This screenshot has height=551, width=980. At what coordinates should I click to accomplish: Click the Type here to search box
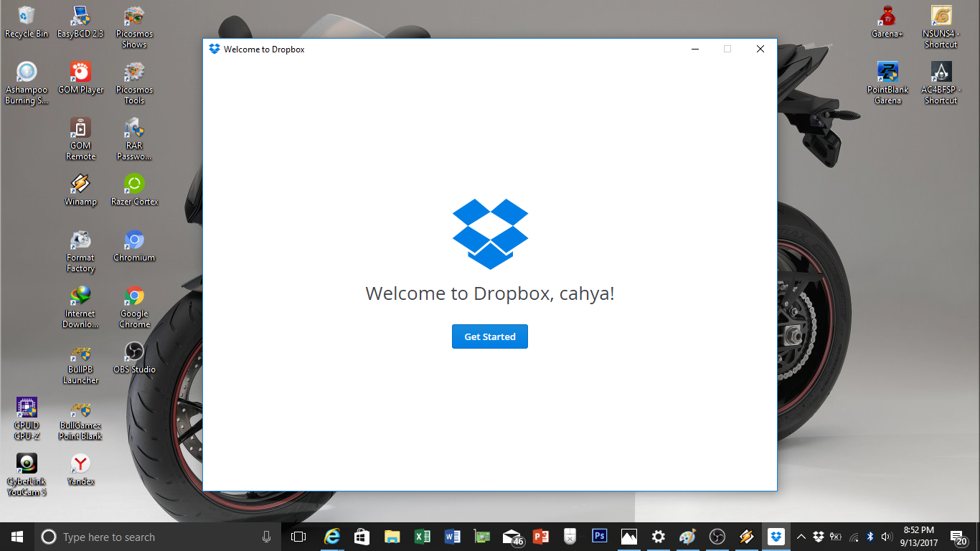point(158,537)
